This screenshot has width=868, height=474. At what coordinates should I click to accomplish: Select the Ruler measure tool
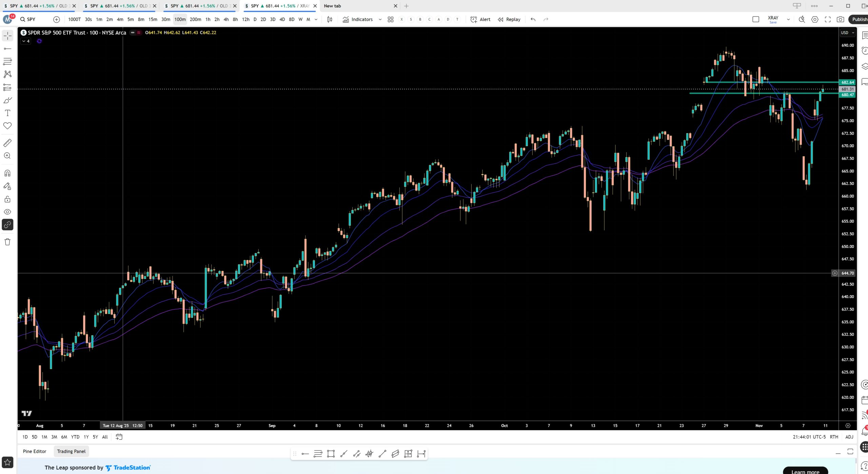pos(7,143)
